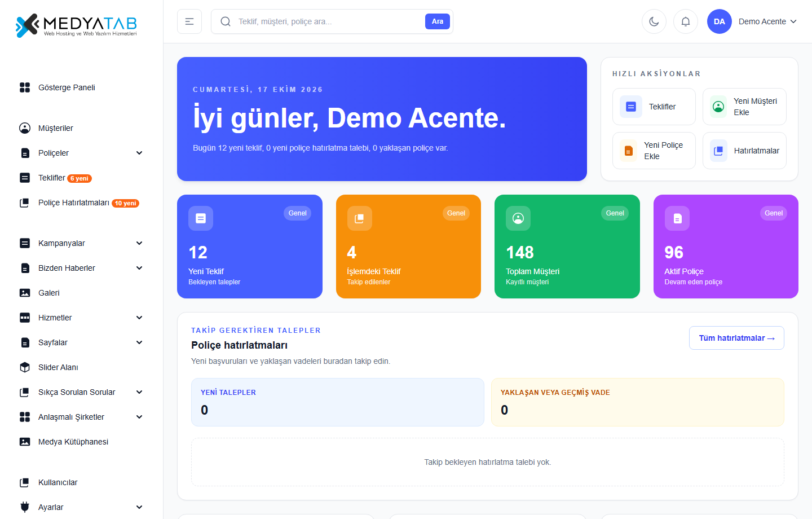Open Teklifler in the sidebar

coord(81,178)
